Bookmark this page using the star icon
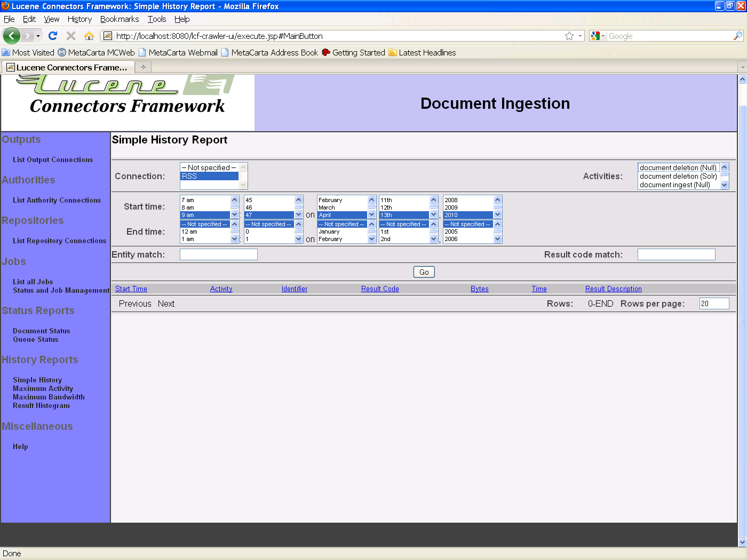This screenshot has height=560, width=747. 569,36
